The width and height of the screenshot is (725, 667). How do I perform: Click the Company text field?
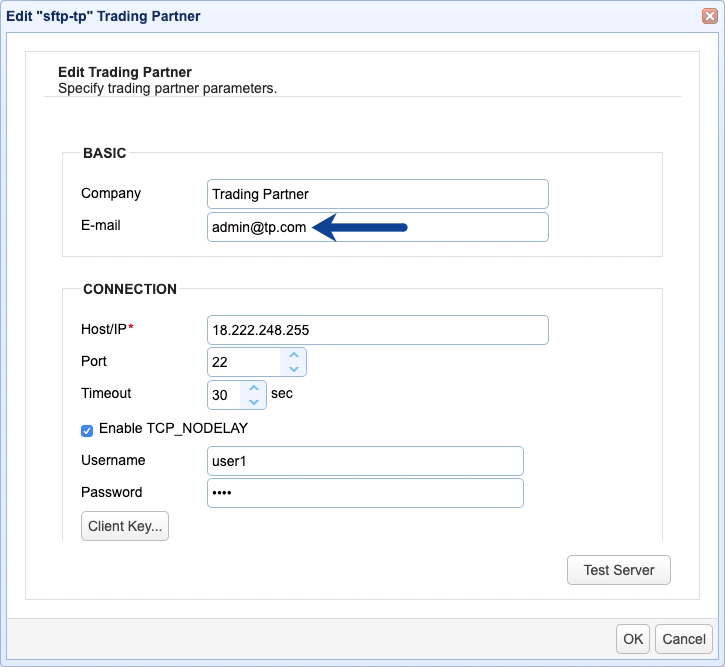(x=378, y=194)
